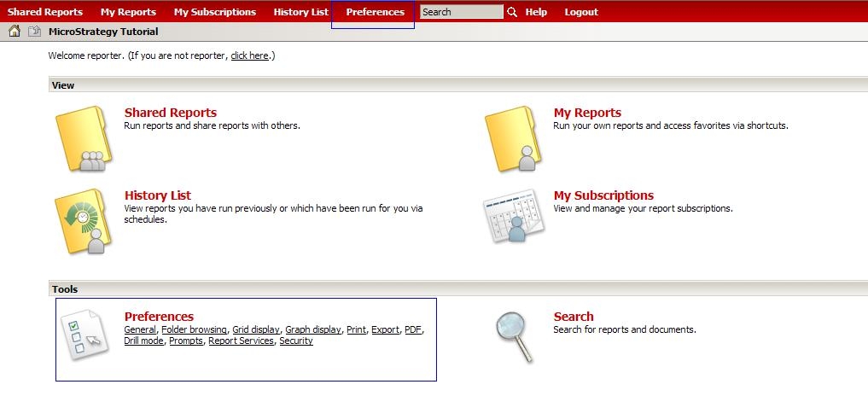Open Preferences from the top menu bar
Viewport: 868px width, 396px height.
[x=375, y=12]
